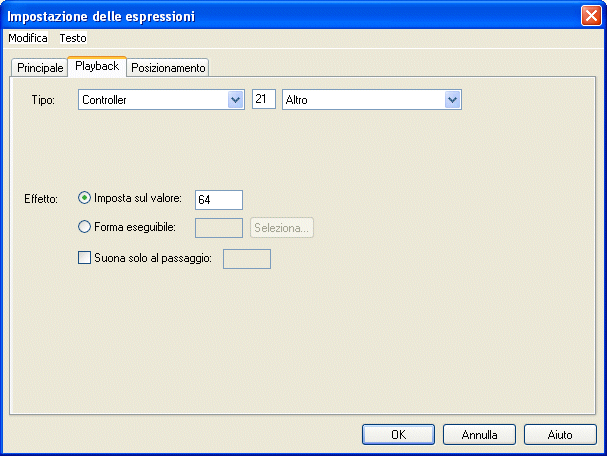This screenshot has width=607, height=456.
Task: Click the Annulla button
Action: click(479, 435)
